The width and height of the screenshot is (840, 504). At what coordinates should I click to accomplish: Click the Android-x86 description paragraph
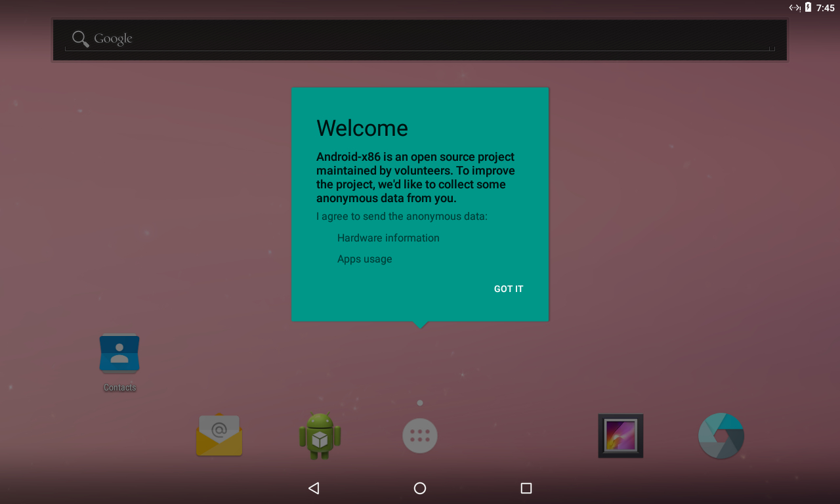point(415,177)
